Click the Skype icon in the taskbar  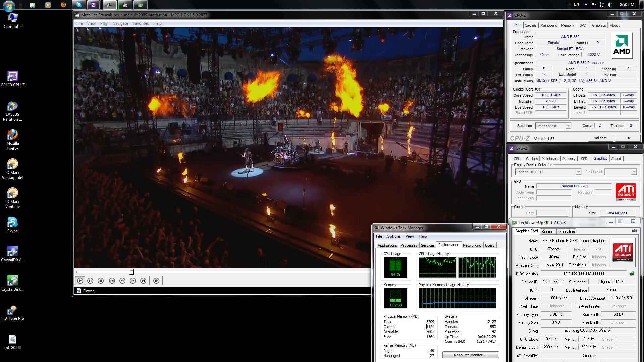tap(79, 5)
